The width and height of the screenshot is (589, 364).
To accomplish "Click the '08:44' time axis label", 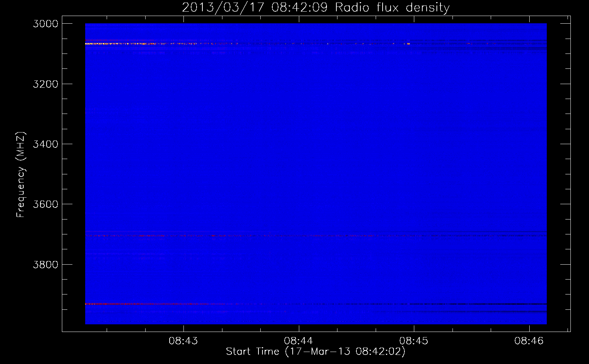I will tap(299, 341).
